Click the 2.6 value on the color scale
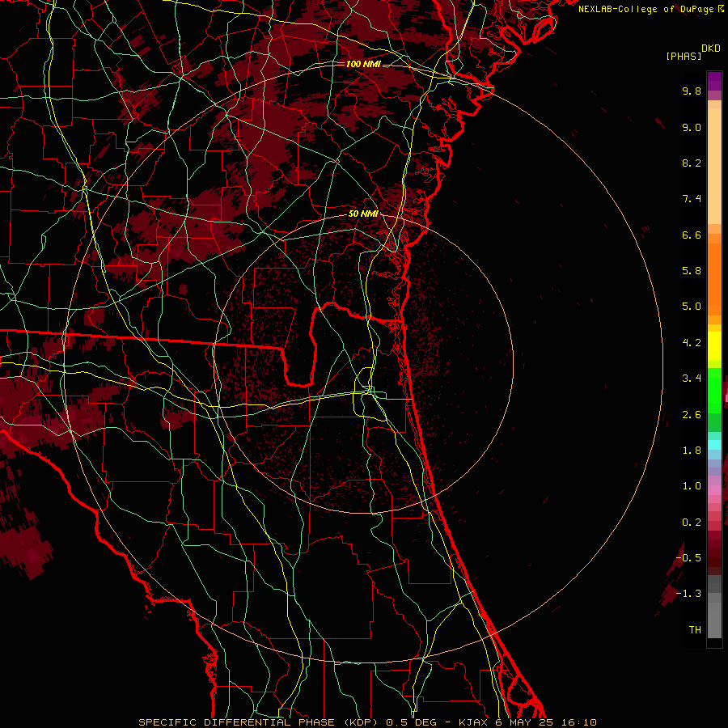The width and height of the screenshot is (728, 728). 692,415
